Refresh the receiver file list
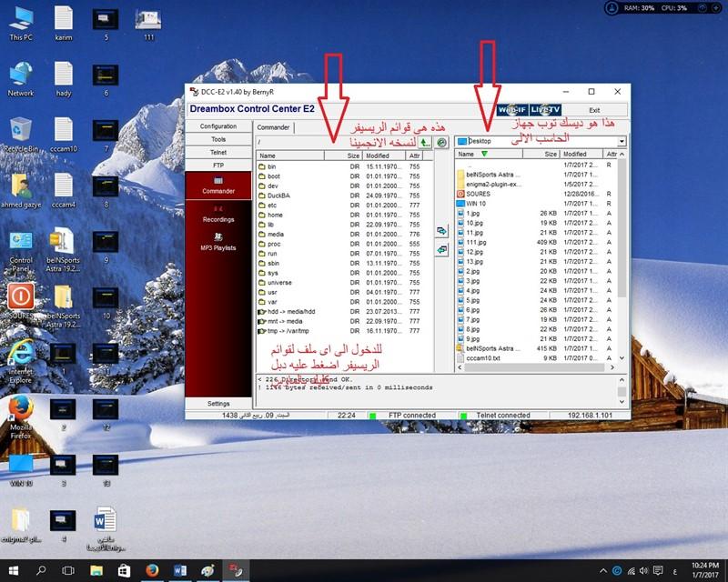Screen dimensions: 728x582 pos(441,143)
